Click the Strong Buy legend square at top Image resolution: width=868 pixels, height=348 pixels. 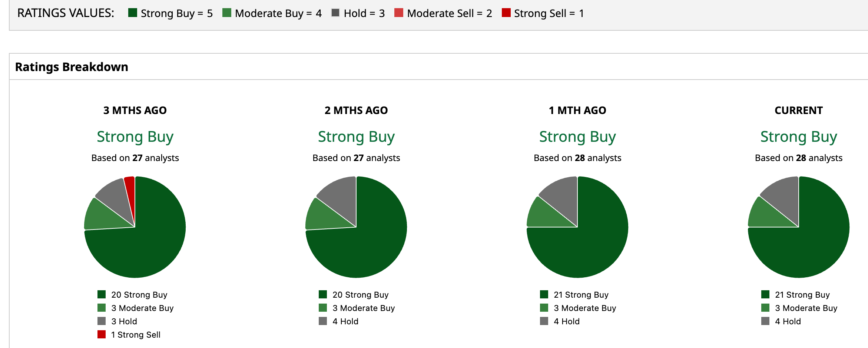pos(132,13)
